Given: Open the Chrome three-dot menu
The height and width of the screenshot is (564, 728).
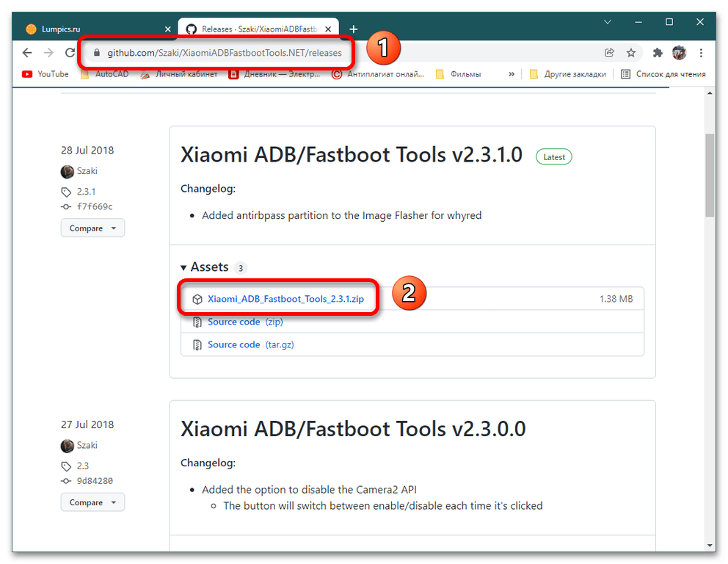Looking at the screenshot, I should pyautogui.click(x=701, y=53).
